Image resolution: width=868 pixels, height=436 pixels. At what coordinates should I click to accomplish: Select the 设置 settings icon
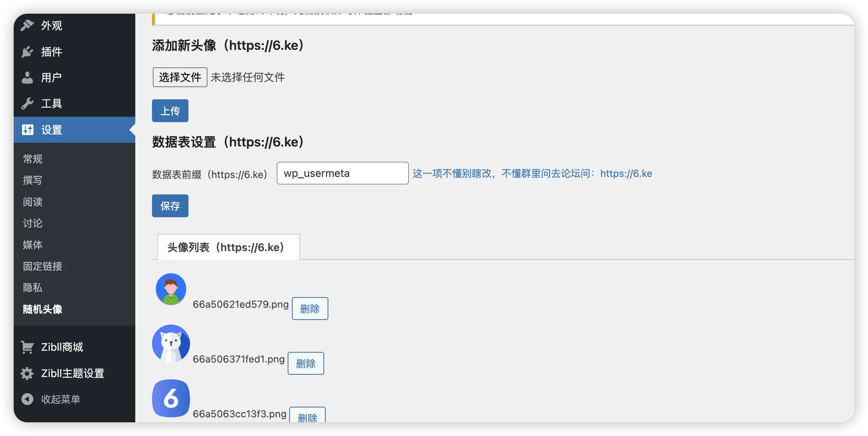coord(27,129)
